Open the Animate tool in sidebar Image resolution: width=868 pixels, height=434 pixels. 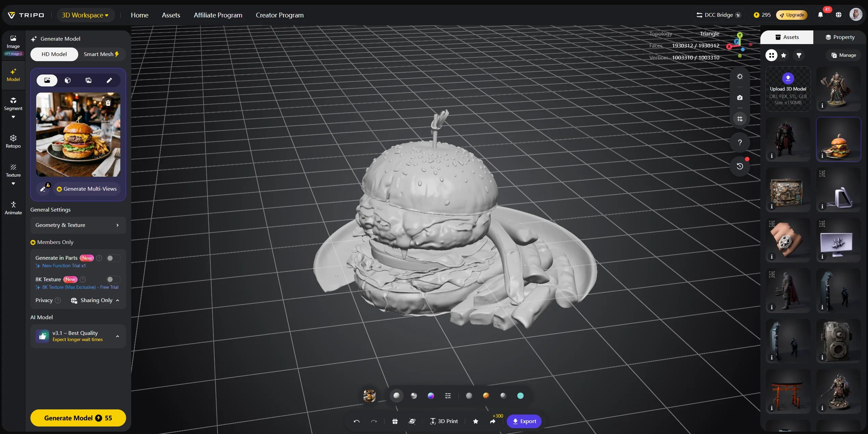tap(13, 208)
